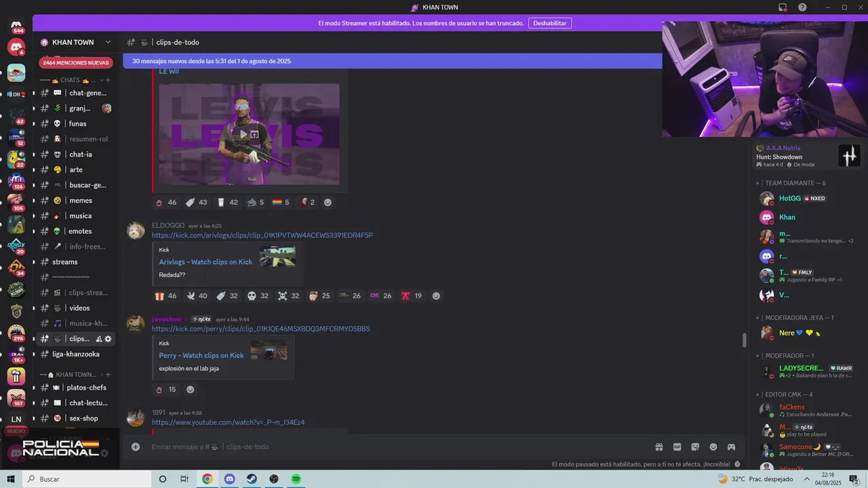Image resolution: width=868 pixels, height=488 pixels.
Task: Click the gift icon in message bar
Action: (658, 447)
